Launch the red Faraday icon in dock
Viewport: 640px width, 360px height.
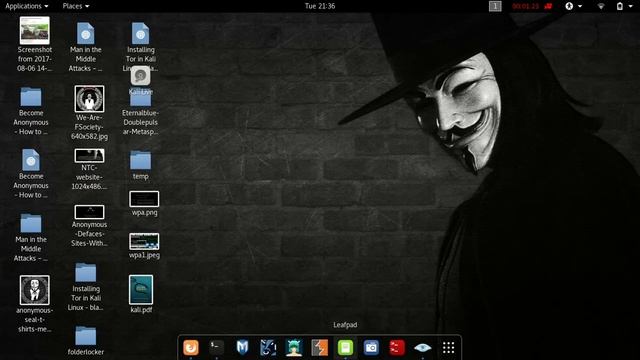(x=397, y=348)
